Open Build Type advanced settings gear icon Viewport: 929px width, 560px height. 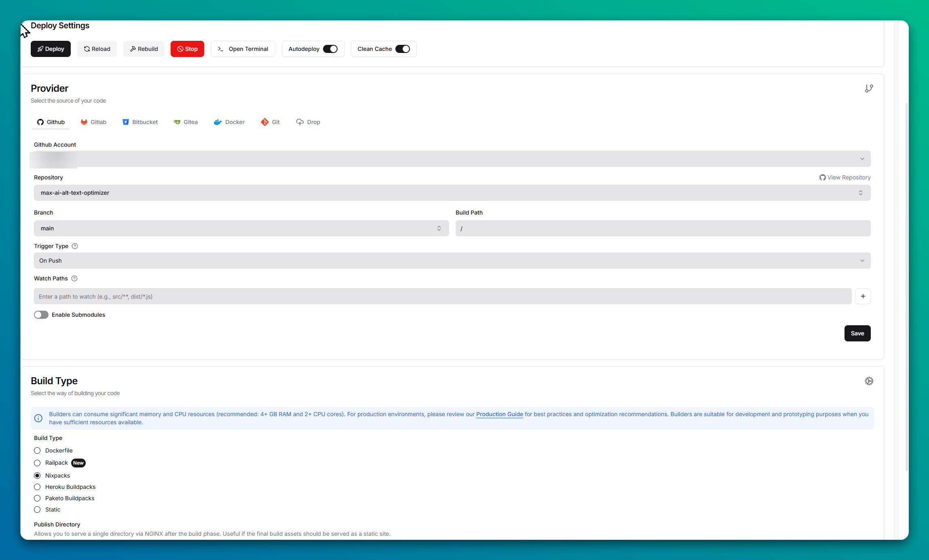coord(869,381)
